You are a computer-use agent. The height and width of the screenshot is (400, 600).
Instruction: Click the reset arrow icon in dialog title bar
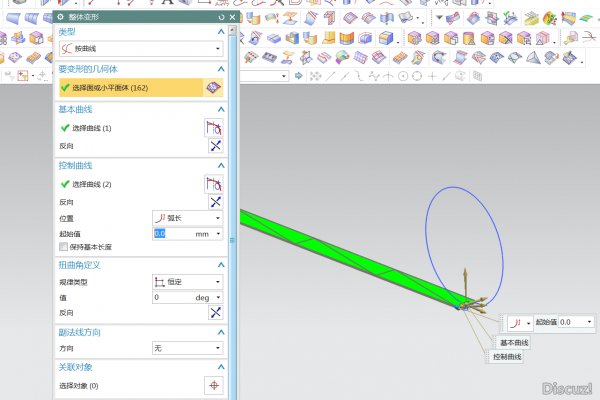(221, 17)
